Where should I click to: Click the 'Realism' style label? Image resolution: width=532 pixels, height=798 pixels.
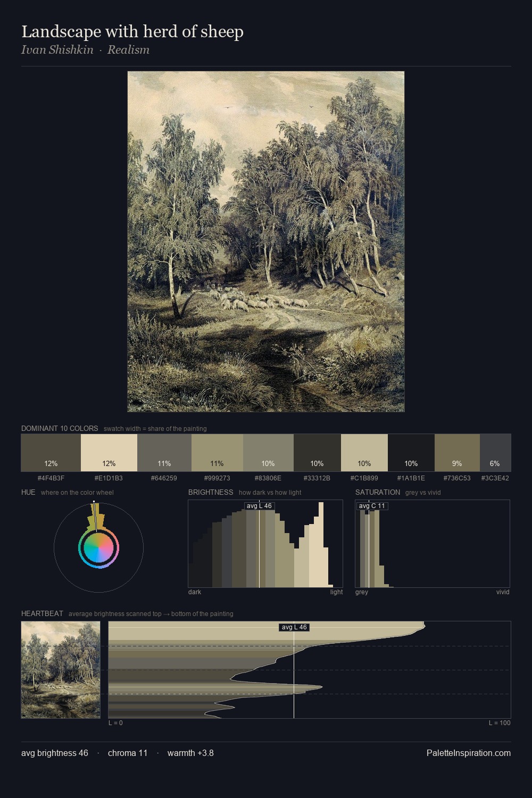click(128, 50)
